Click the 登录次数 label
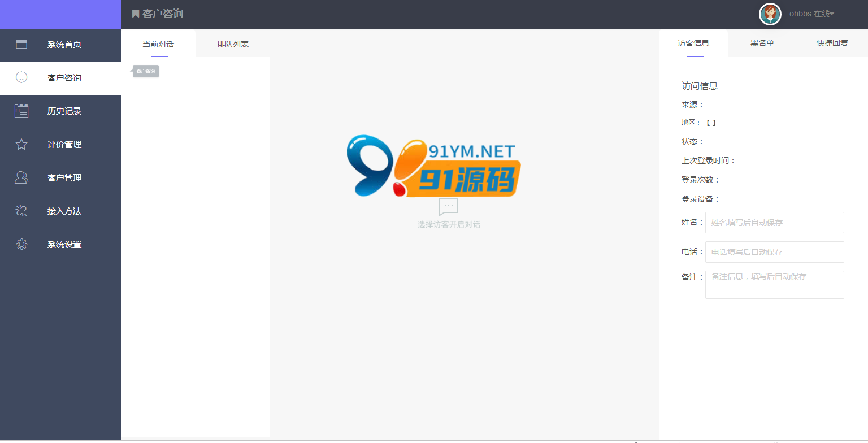868x443 pixels. click(x=701, y=180)
